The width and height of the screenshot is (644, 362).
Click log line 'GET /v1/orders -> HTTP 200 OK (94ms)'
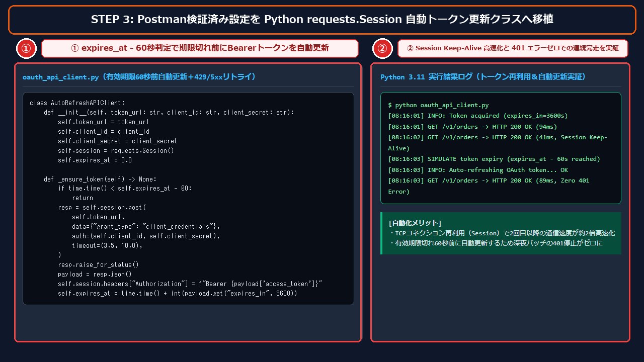pyautogui.click(x=472, y=127)
